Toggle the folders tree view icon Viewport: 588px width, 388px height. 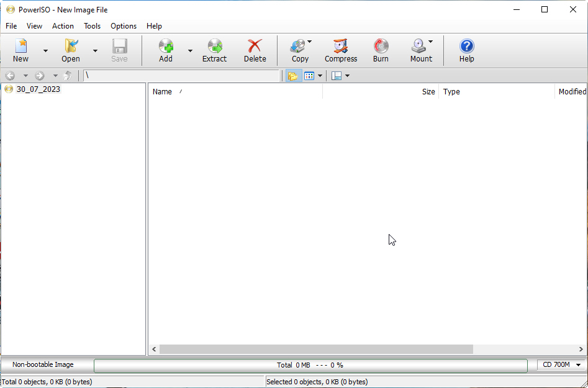pyautogui.click(x=293, y=76)
